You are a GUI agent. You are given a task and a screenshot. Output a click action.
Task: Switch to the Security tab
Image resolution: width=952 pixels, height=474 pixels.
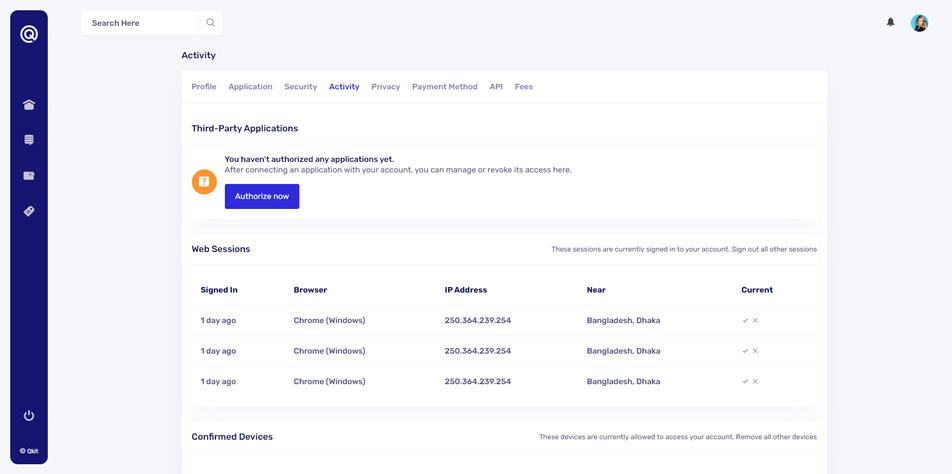[300, 87]
